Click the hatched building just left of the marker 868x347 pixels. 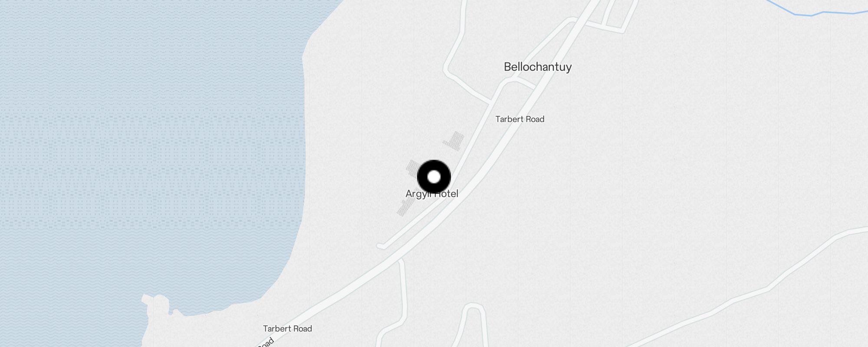click(412, 168)
